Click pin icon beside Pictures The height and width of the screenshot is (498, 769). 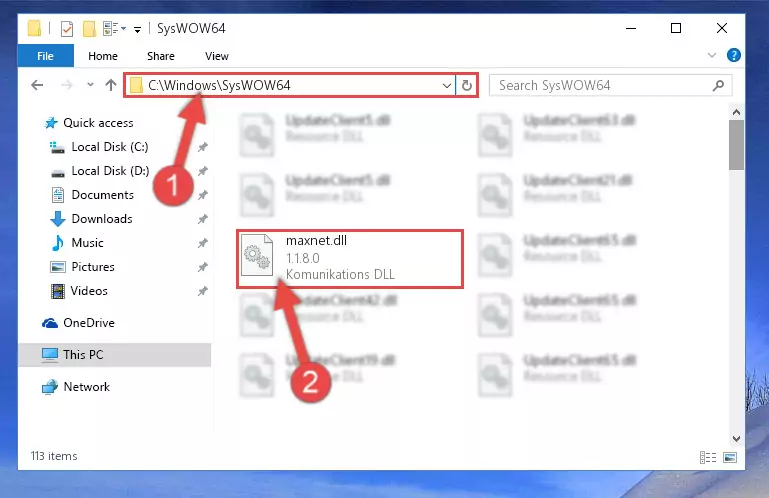pyautogui.click(x=203, y=267)
